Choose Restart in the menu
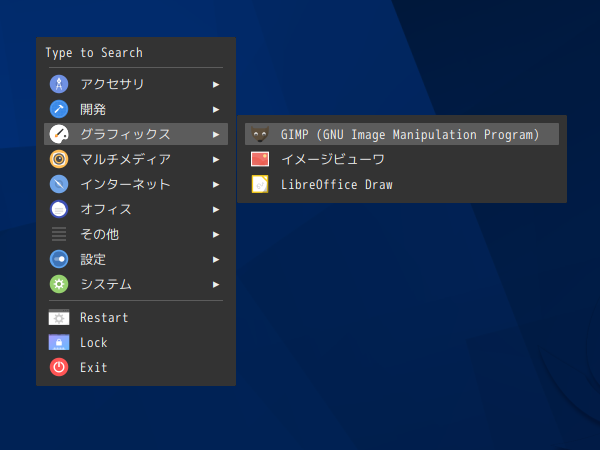 [x=136, y=318]
